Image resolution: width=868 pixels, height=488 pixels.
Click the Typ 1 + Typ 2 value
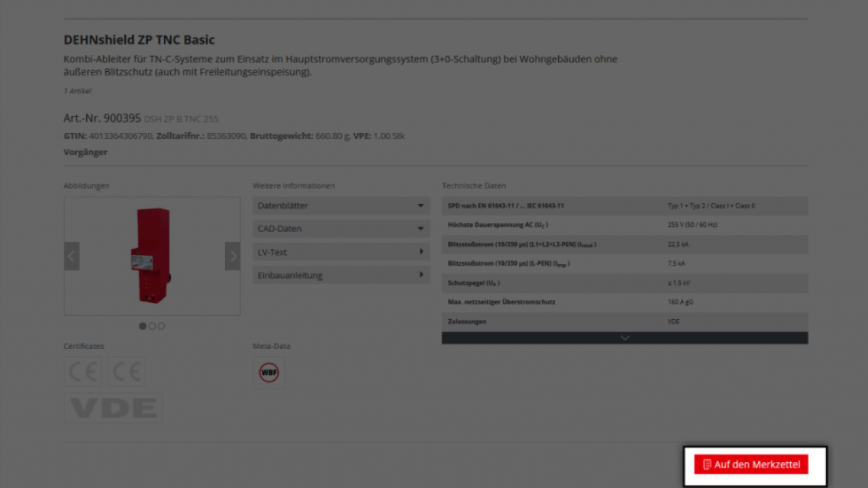711,205
